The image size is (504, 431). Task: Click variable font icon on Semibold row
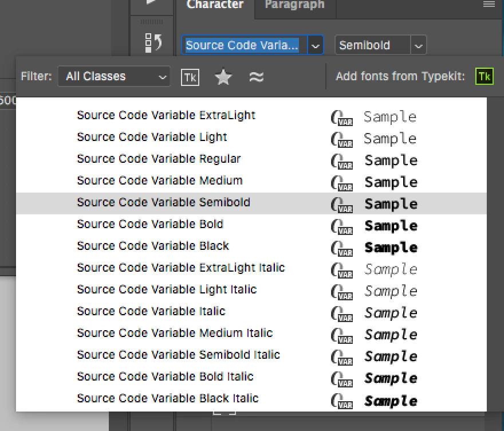pos(342,205)
